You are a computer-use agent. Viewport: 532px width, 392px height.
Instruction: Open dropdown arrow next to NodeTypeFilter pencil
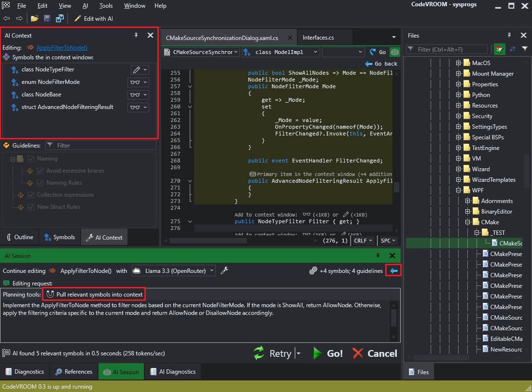pos(145,70)
